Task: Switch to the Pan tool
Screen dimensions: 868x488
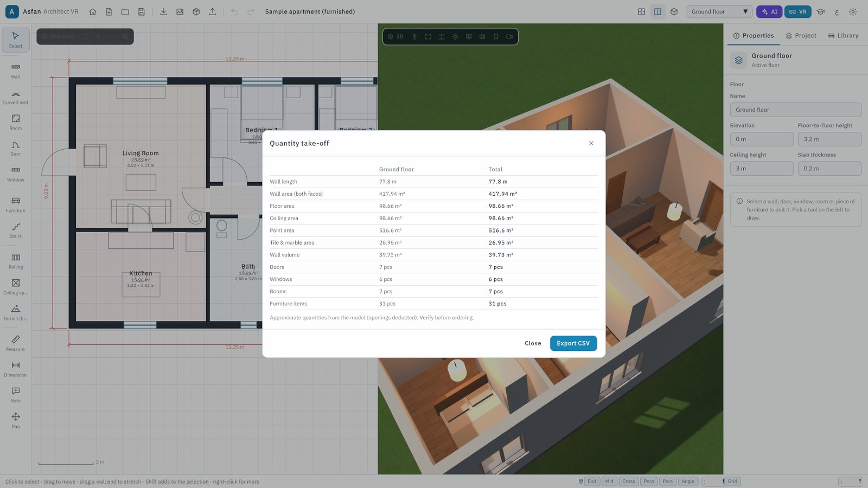Action: point(16,420)
